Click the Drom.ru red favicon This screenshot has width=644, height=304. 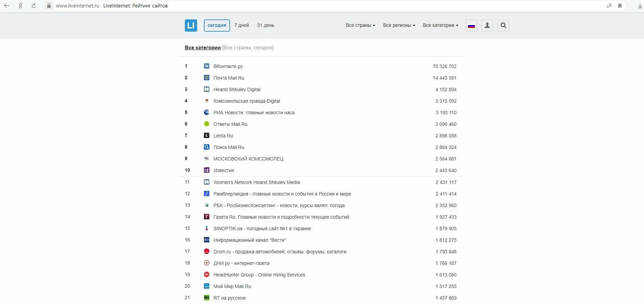[x=206, y=251]
